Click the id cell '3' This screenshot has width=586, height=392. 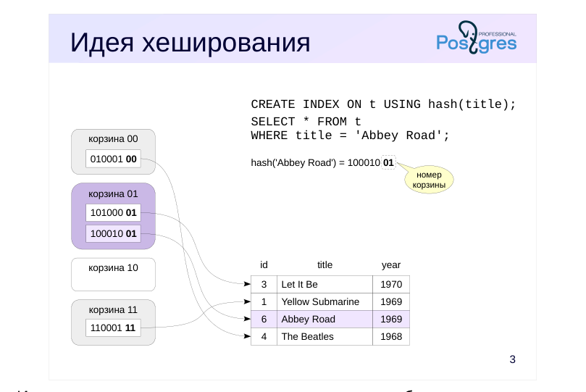click(x=264, y=284)
